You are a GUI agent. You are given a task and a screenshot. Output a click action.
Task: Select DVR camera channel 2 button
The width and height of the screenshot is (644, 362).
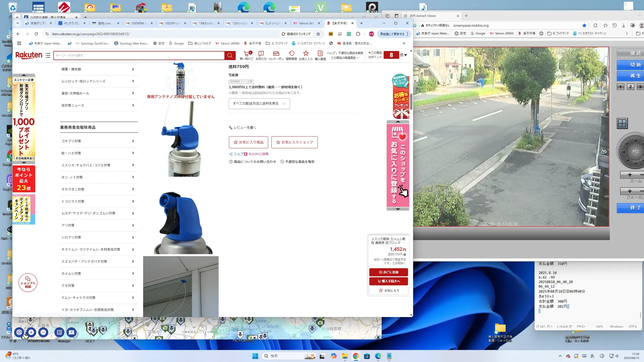(x=630, y=87)
